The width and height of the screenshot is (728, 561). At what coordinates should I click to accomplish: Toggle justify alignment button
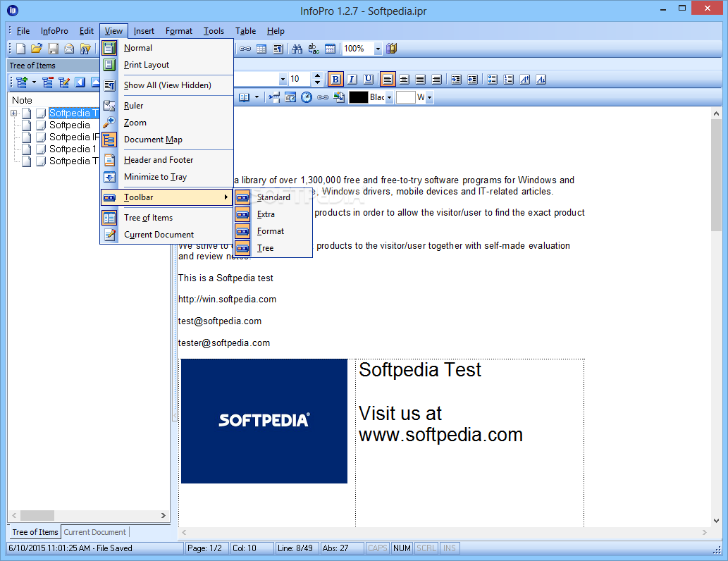[420, 80]
